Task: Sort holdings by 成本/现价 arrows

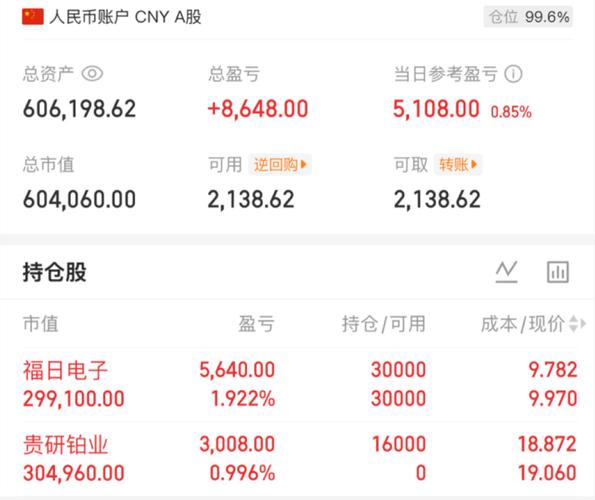Action: click(577, 324)
